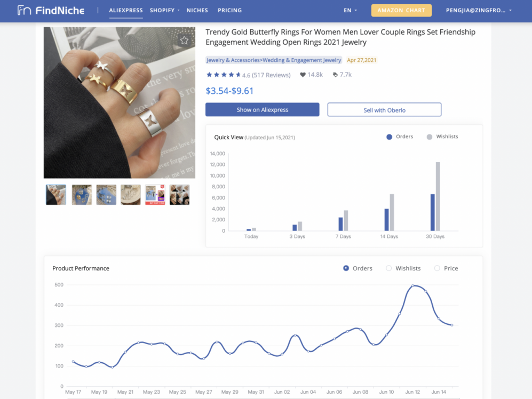
Task: Click the Apr 27,2021 date tag
Action: (x=362, y=60)
